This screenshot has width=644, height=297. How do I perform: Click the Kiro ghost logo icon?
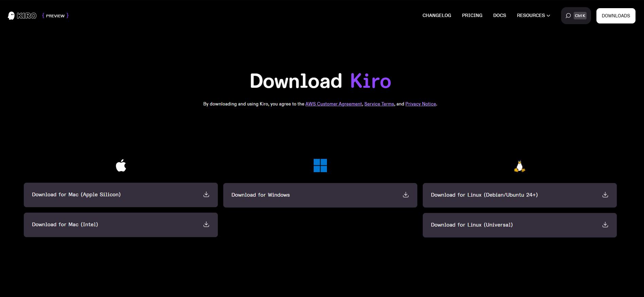[11, 16]
